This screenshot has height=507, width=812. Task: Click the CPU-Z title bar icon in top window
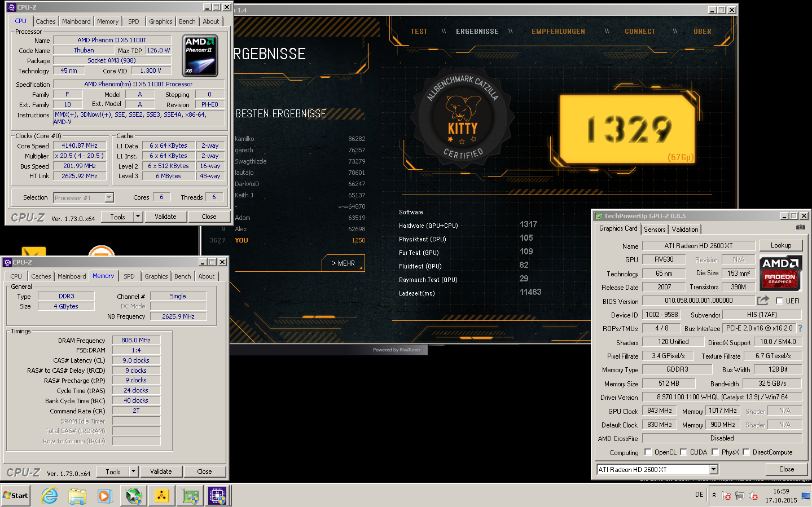pyautogui.click(x=11, y=7)
